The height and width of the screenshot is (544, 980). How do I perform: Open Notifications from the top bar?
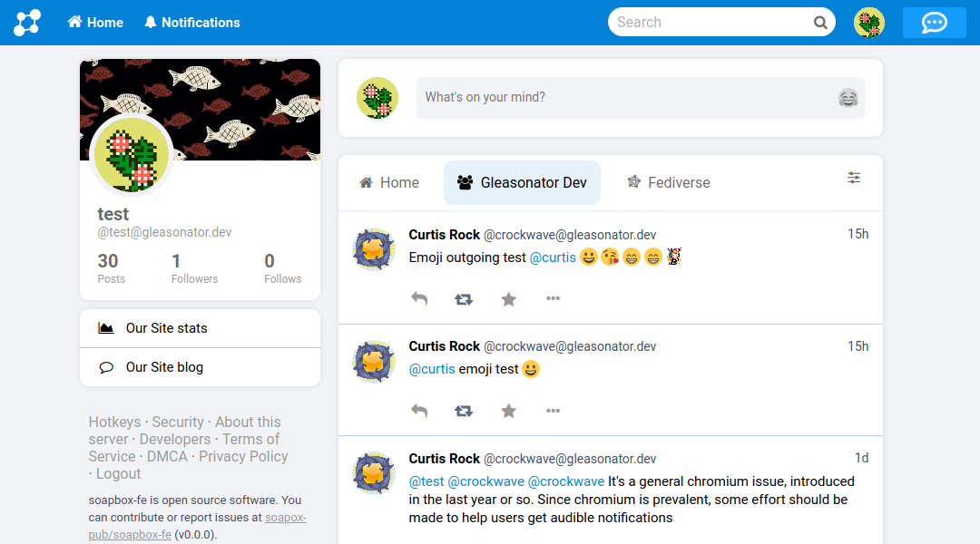click(191, 23)
